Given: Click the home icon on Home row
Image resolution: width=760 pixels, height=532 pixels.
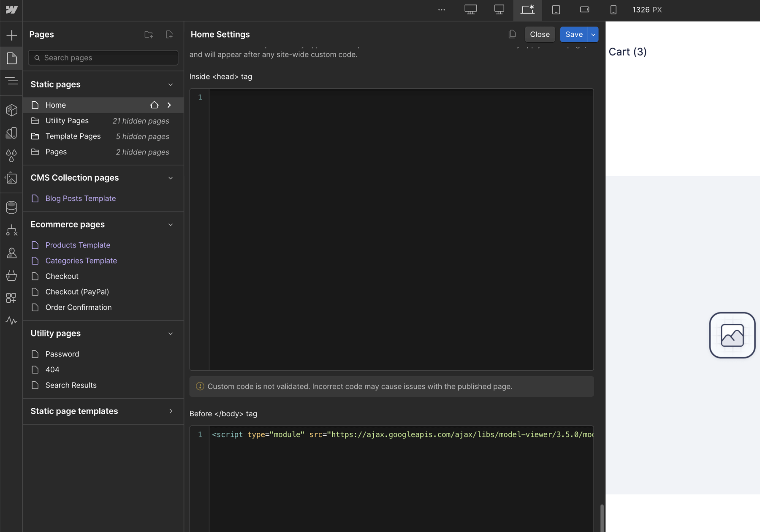Looking at the screenshot, I should (155, 105).
